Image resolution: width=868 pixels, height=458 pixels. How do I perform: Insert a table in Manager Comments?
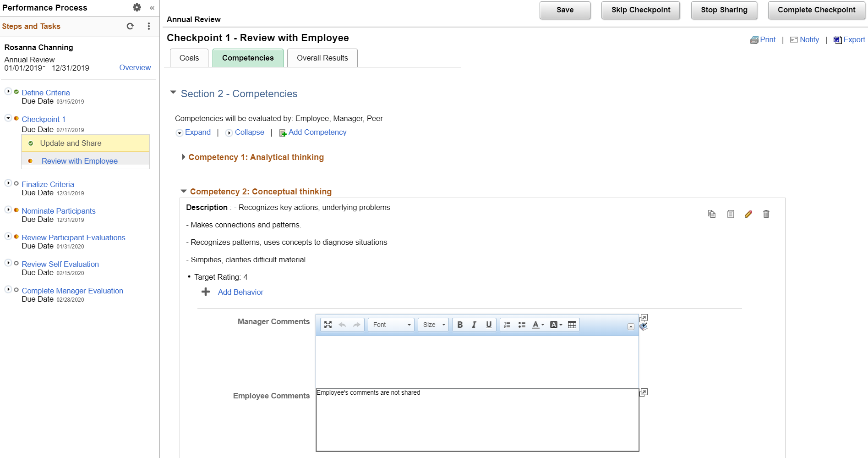(x=572, y=325)
